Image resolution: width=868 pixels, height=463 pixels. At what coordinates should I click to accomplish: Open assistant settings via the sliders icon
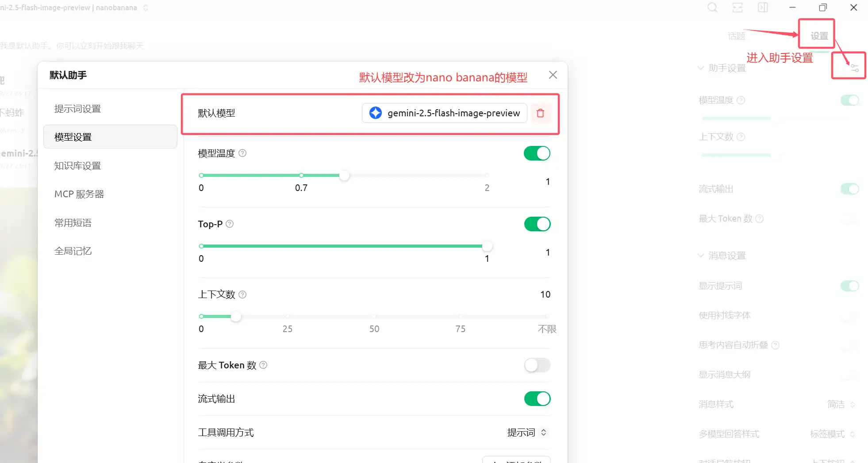tap(854, 68)
